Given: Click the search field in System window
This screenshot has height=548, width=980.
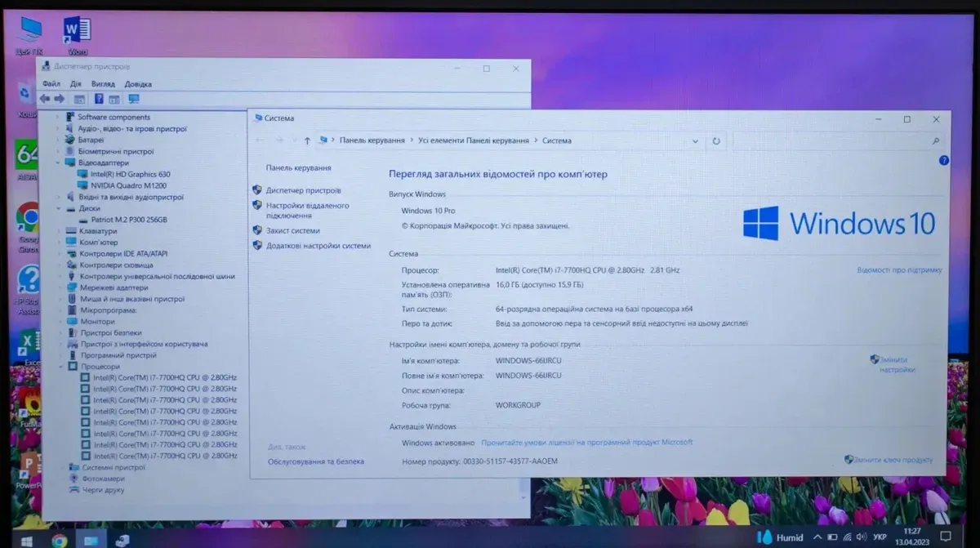Looking at the screenshot, I should [833, 141].
